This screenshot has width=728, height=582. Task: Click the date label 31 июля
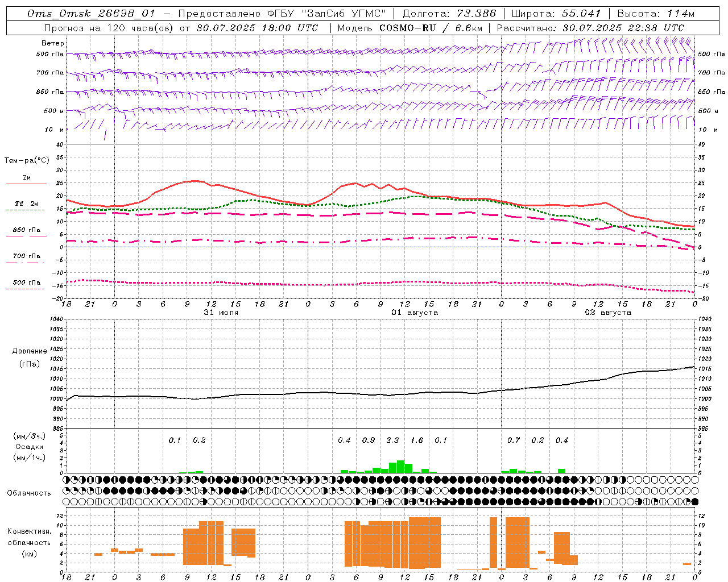click(x=221, y=313)
